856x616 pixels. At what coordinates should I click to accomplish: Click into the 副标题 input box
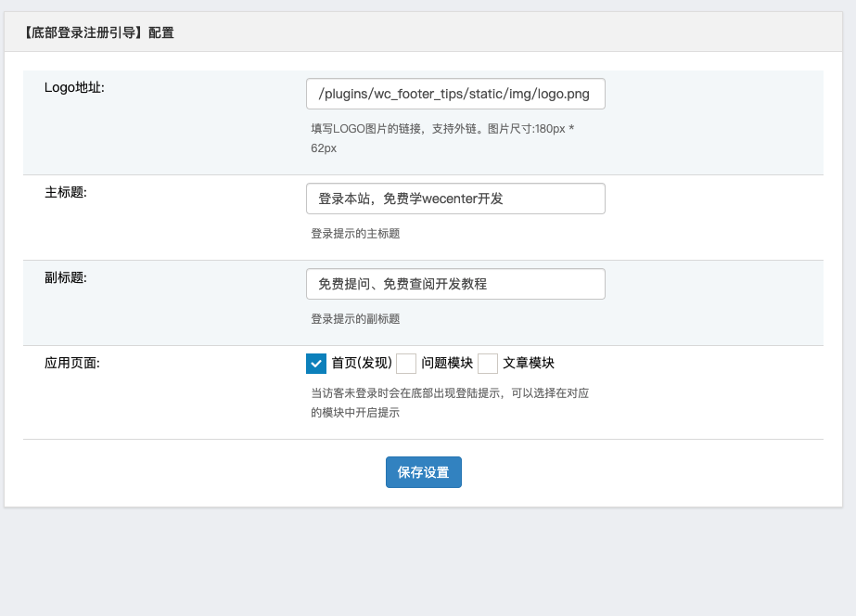[x=454, y=284]
